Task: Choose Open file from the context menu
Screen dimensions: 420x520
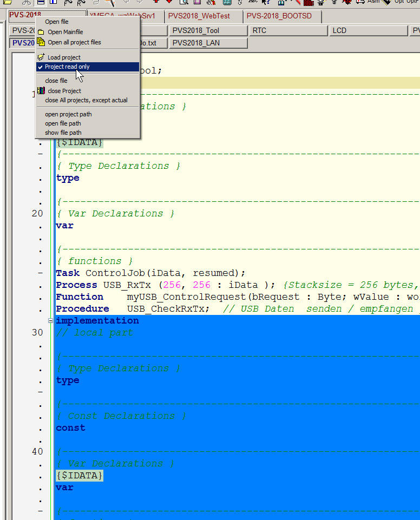Action: click(88, 22)
